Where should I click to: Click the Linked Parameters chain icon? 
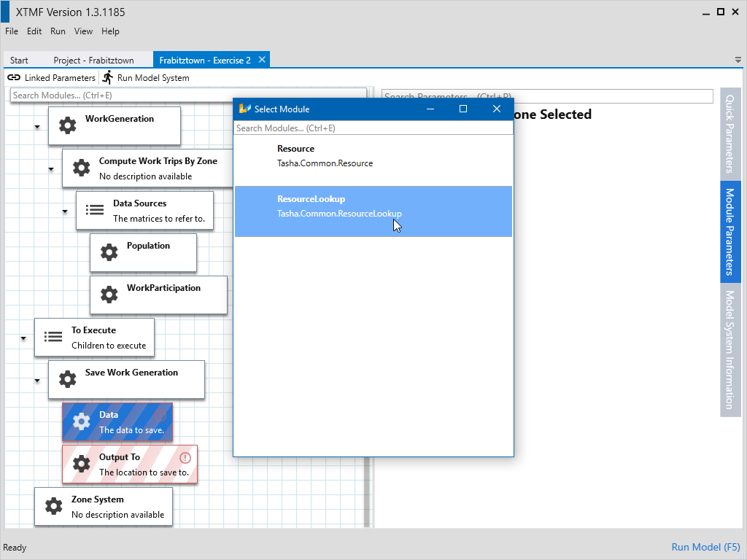[x=14, y=77]
